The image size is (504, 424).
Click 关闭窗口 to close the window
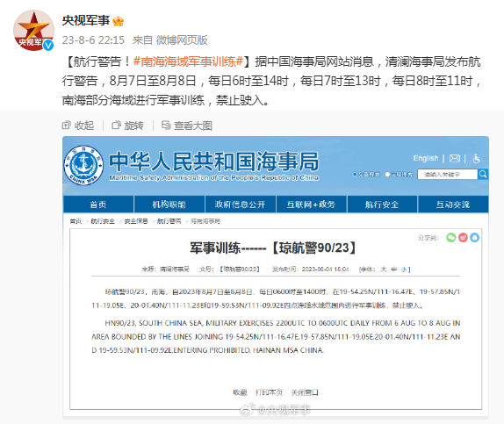305,392
